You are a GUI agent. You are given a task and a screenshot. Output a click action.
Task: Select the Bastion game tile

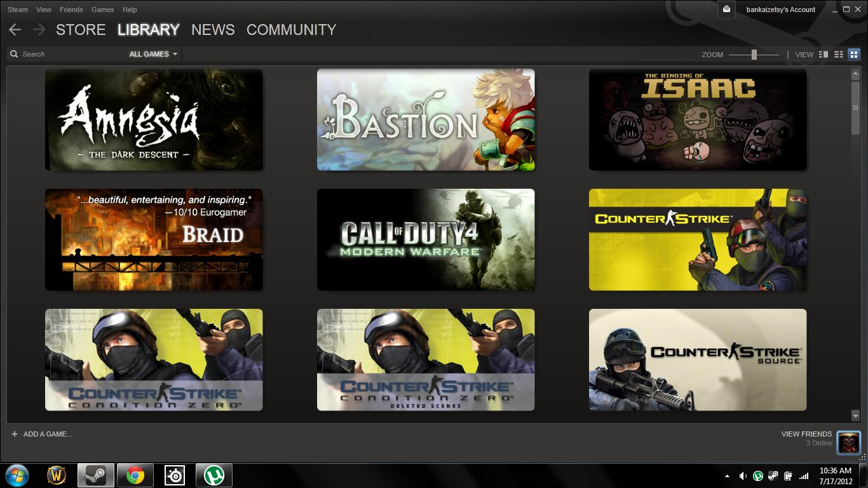(426, 119)
